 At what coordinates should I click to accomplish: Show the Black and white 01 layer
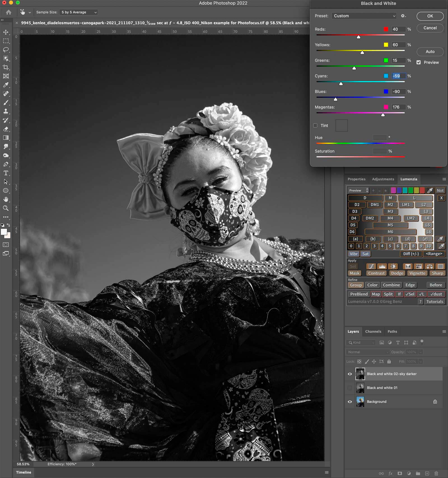(350, 388)
